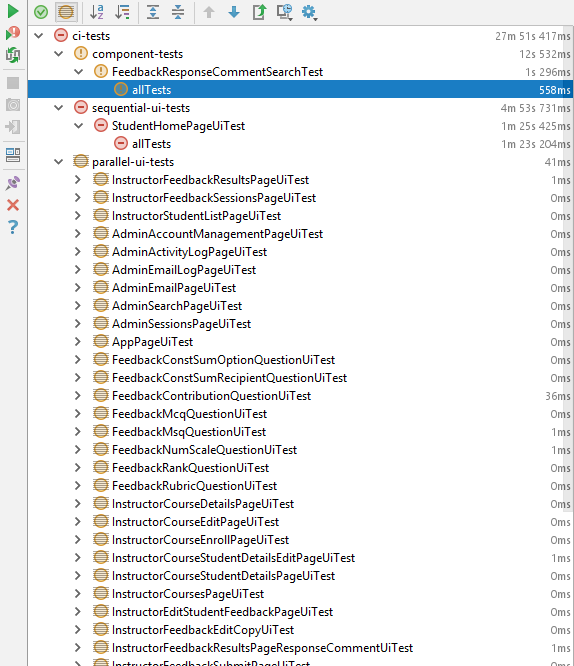Pin the current tab

(x=13, y=183)
